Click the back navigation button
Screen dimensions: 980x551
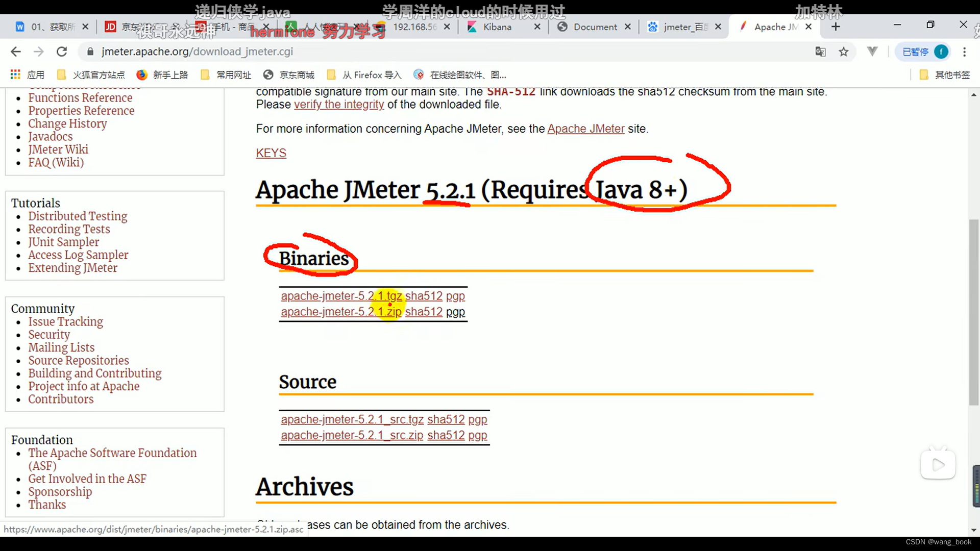point(16,51)
